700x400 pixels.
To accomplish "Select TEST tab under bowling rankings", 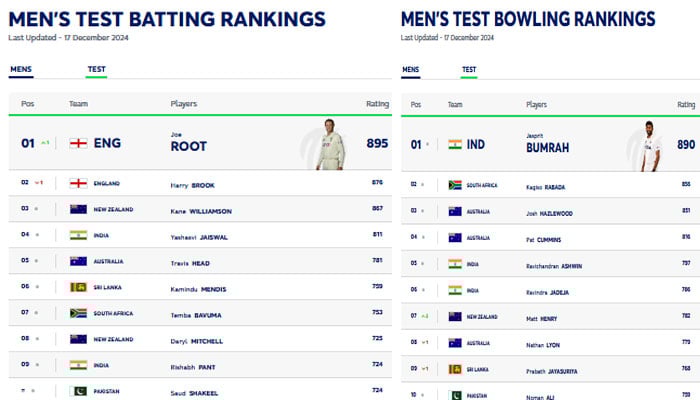I will (x=469, y=70).
